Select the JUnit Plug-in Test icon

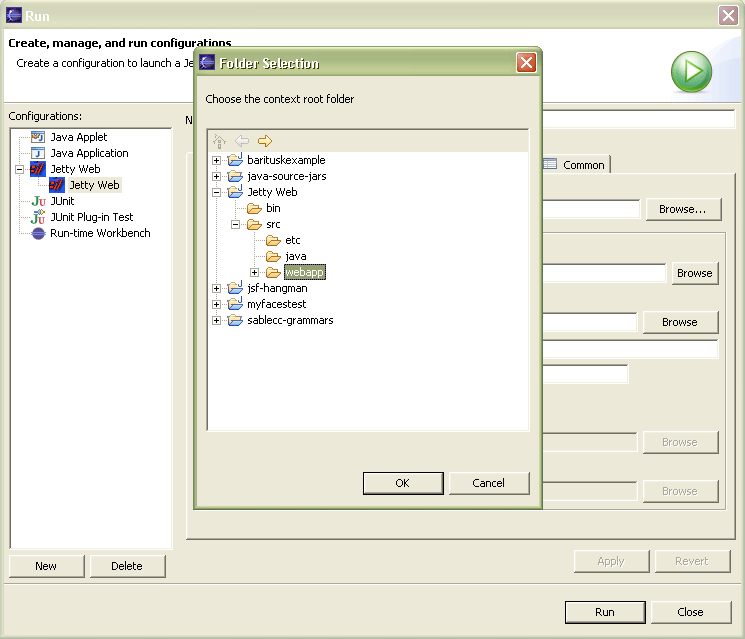(38, 217)
